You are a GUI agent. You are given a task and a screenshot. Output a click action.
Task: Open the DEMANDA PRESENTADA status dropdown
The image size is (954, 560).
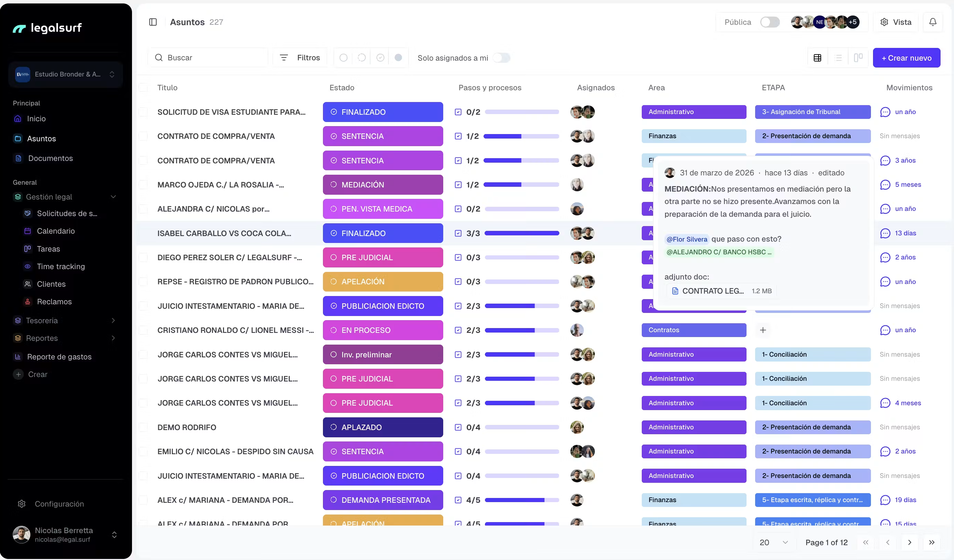tap(383, 500)
